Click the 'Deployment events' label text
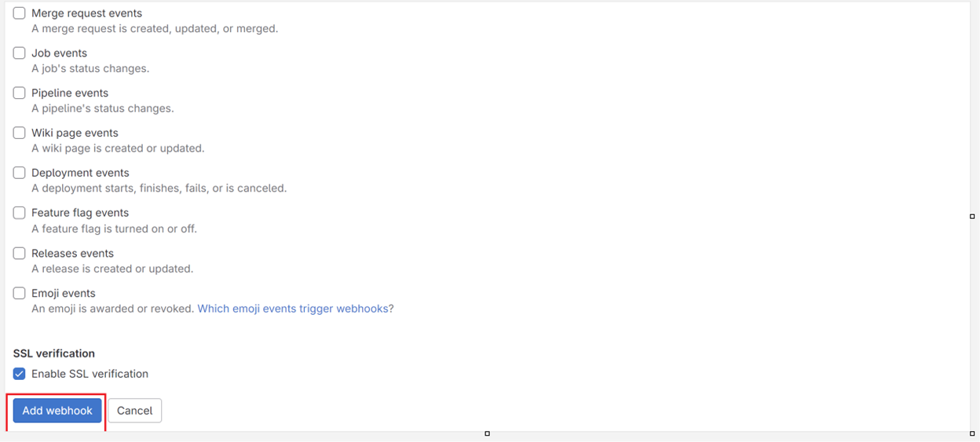 click(80, 173)
